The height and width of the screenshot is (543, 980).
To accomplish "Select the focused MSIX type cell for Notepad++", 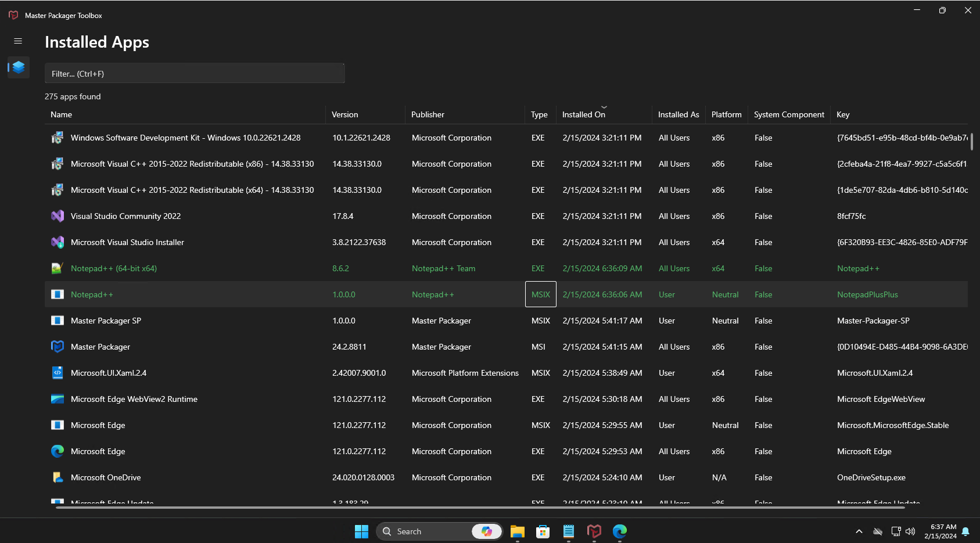I will 541,294.
